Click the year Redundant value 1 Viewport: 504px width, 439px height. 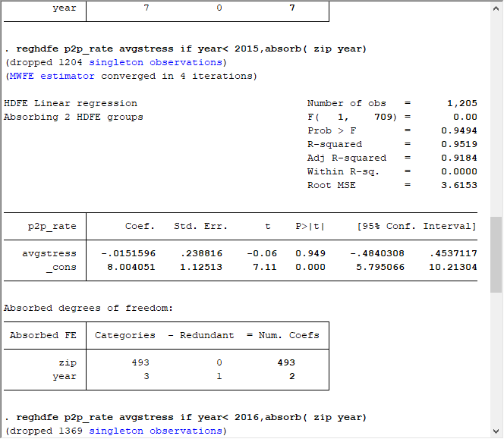pyautogui.click(x=219, y=376)
